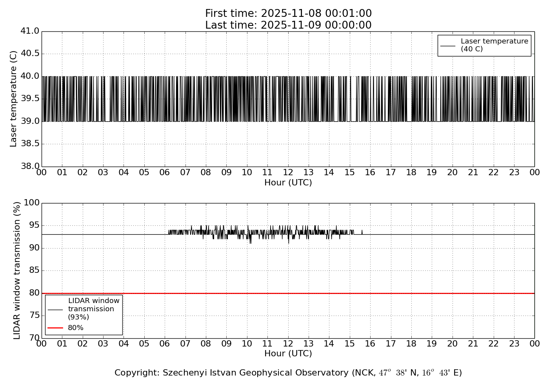Click the 'LIDAR window transmission (%)' vertical axis label

17,270
